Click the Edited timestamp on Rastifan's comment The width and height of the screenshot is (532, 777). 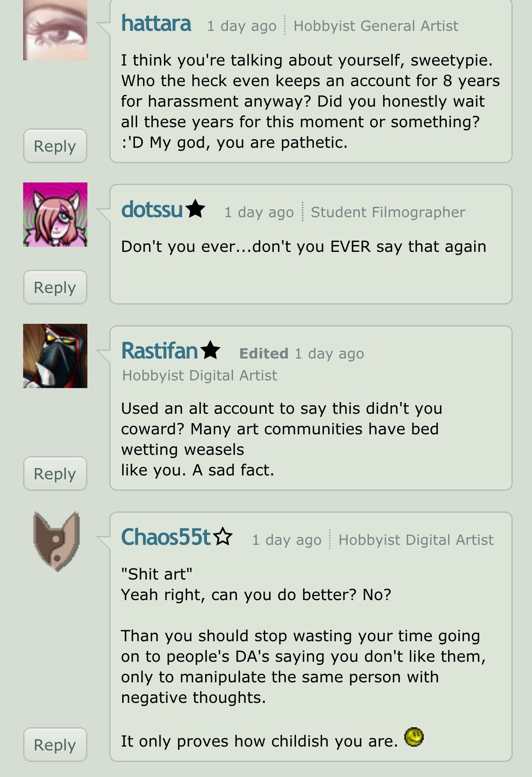(x=302, y=354)
